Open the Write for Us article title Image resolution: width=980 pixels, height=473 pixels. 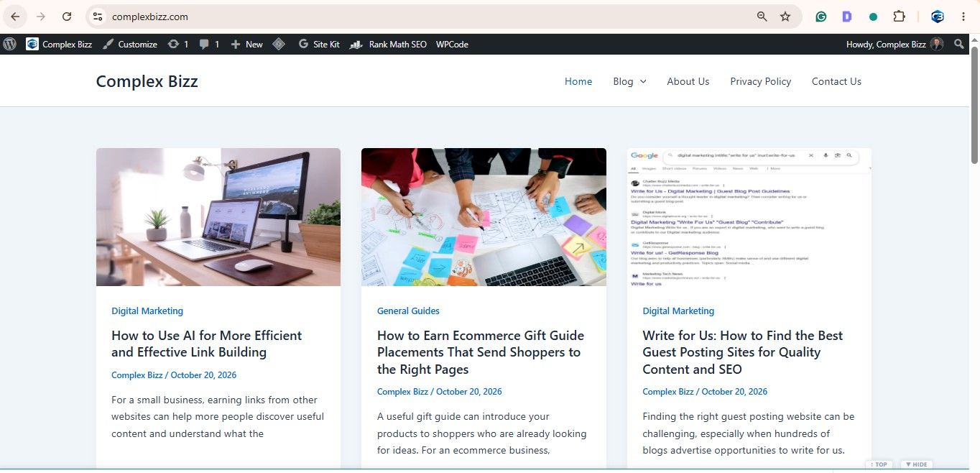[x=743, y=352]
